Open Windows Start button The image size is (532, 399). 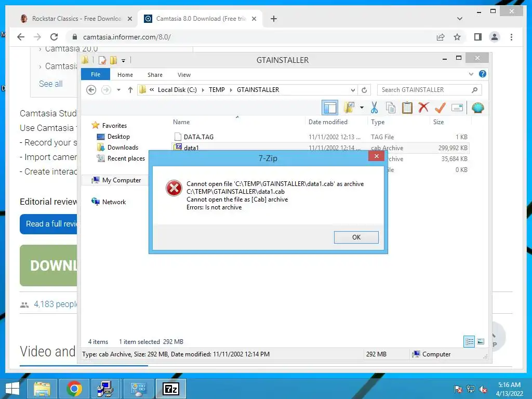pos(12,389)
